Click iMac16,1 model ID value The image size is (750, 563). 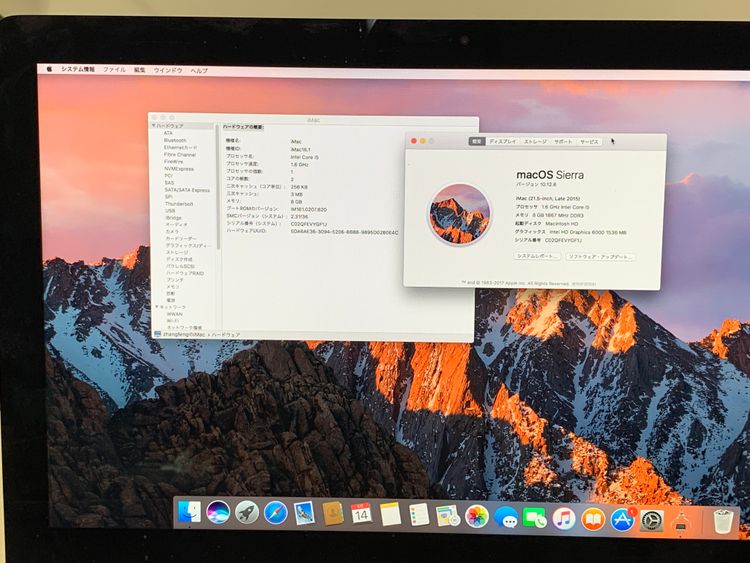[300, 149]
